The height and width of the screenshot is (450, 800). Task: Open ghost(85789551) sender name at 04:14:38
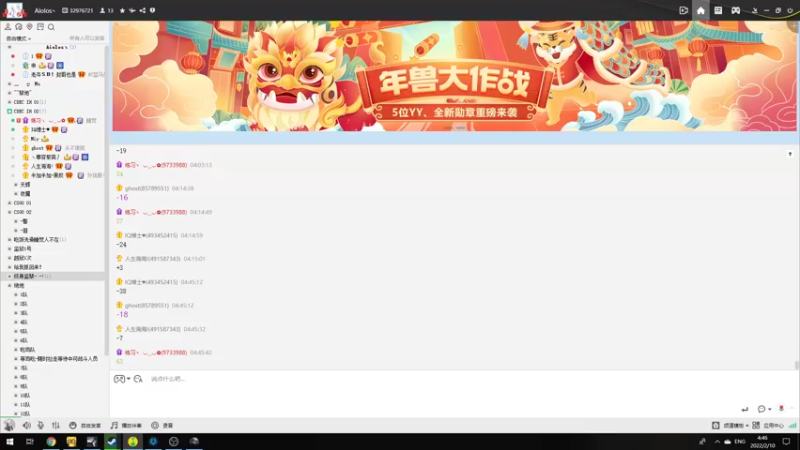[146, 188]
